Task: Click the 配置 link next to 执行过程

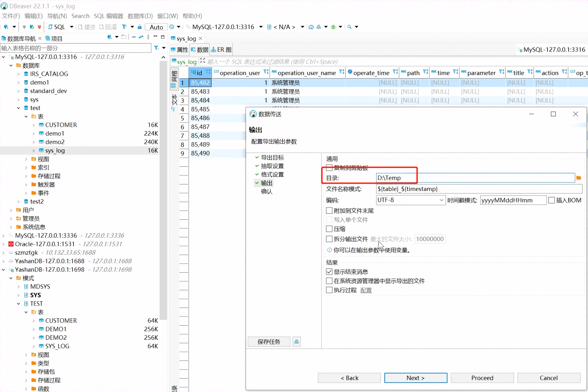Action: pyautogui.click(x=366, y=290)
